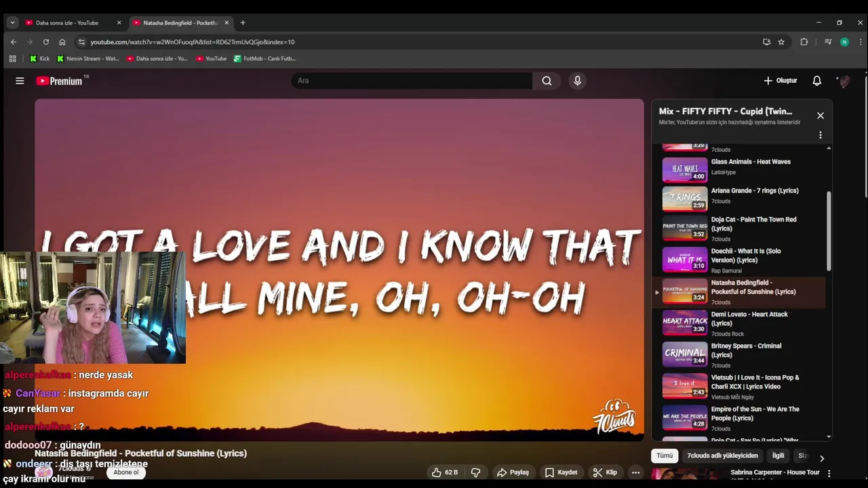Select the Natasha Bedingfield browser tab
868x488 pixels.
click(x=180, y=22)
